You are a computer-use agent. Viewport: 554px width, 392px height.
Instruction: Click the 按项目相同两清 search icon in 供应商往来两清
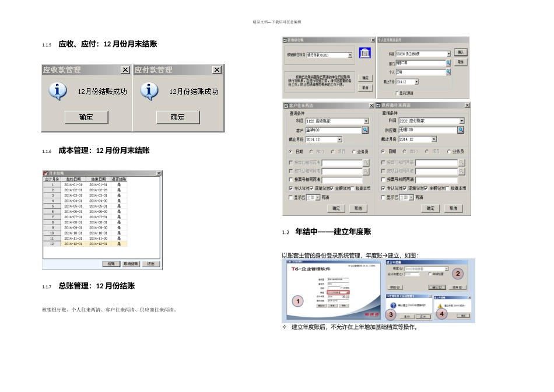click(x=461, y=171)
